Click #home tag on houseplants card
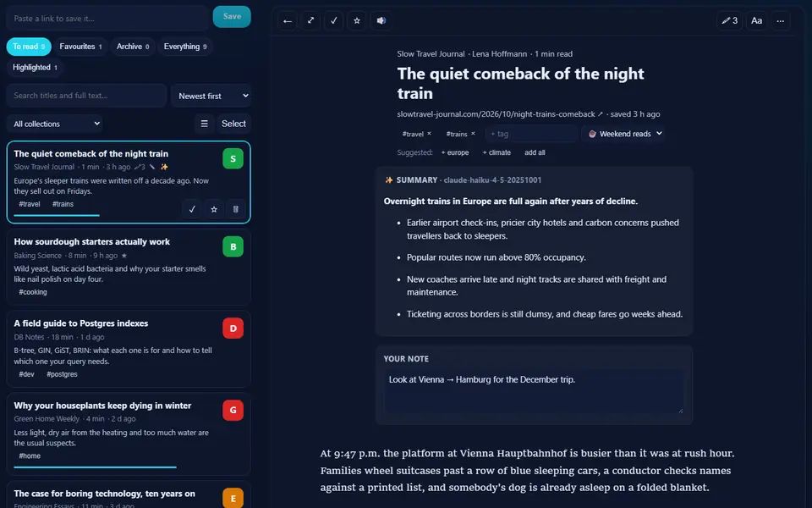The width and height of the screenshot is (812, 508). coord(30,456)
